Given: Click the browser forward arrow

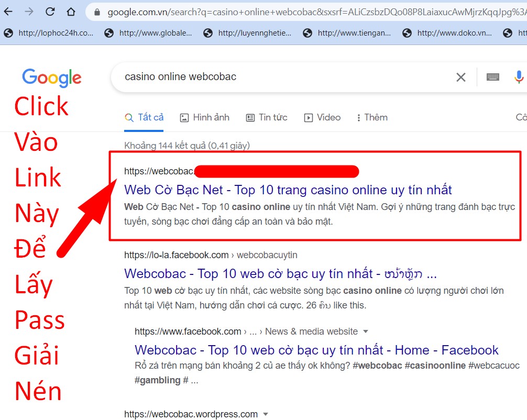Looking at the screenshot, I should click(29, 12).
